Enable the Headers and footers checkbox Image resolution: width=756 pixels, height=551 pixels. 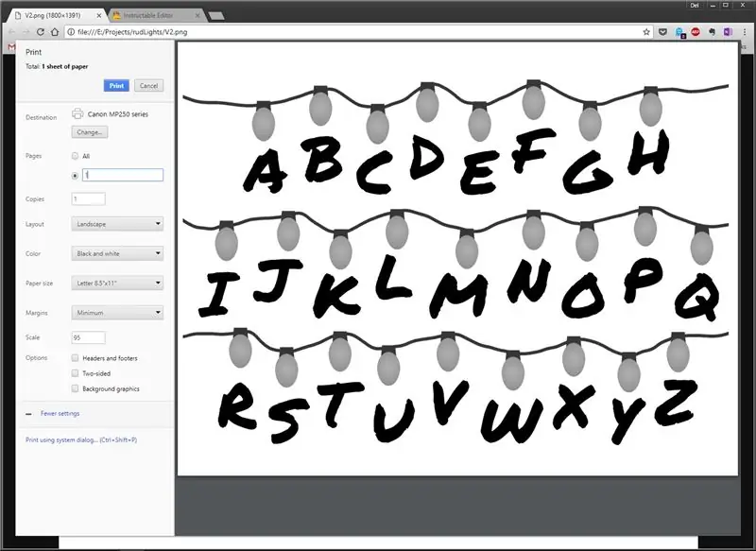[x=75, y=357]
